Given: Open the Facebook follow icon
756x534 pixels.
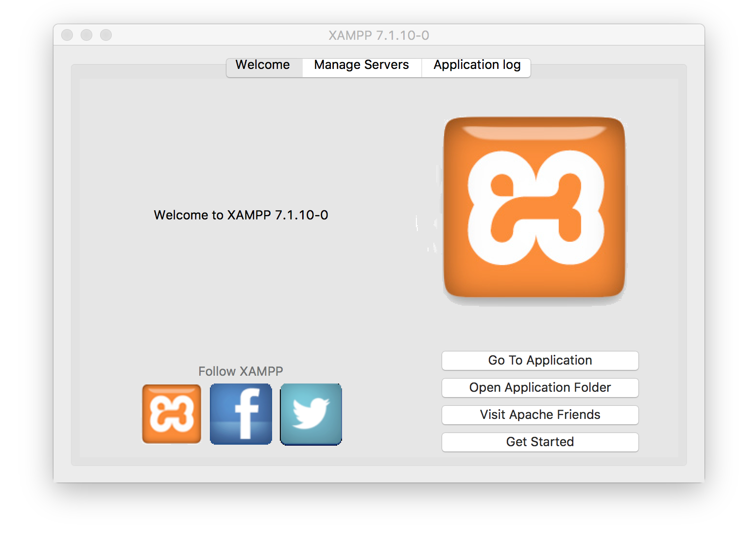Looking at the screenshot, I should pyautogui.click(x=241, y=414).
